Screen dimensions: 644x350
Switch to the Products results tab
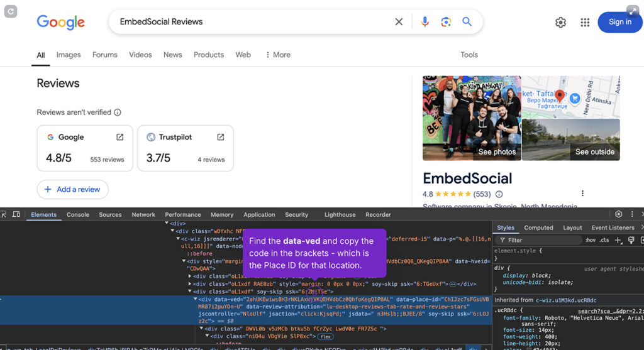point(209,55)
